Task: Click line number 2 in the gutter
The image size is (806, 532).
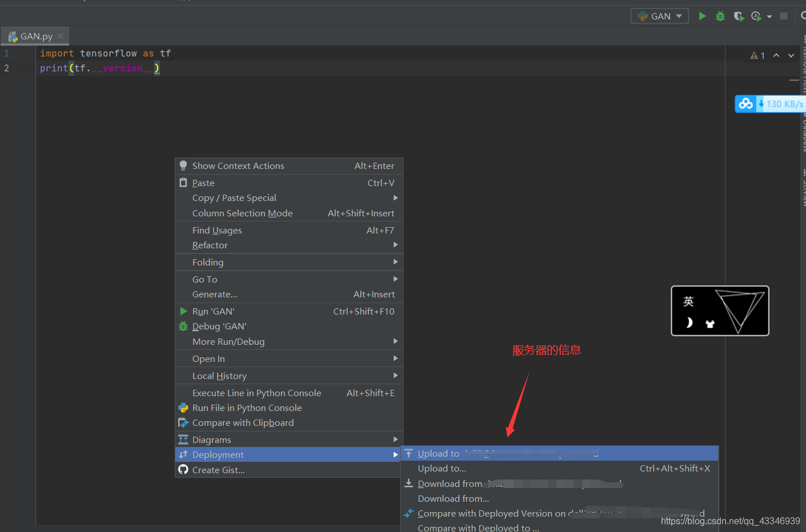Action: point(7,68)
